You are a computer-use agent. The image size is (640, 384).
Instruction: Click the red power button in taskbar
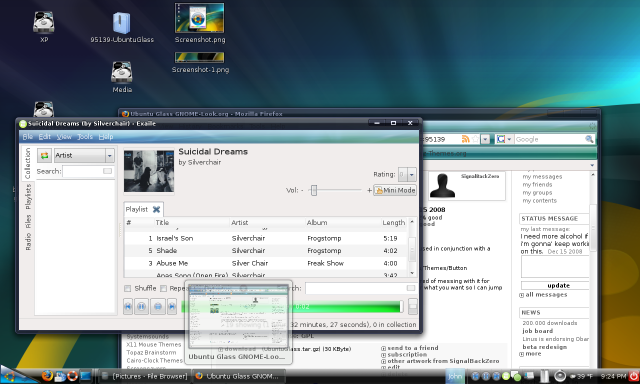[633, 376]
